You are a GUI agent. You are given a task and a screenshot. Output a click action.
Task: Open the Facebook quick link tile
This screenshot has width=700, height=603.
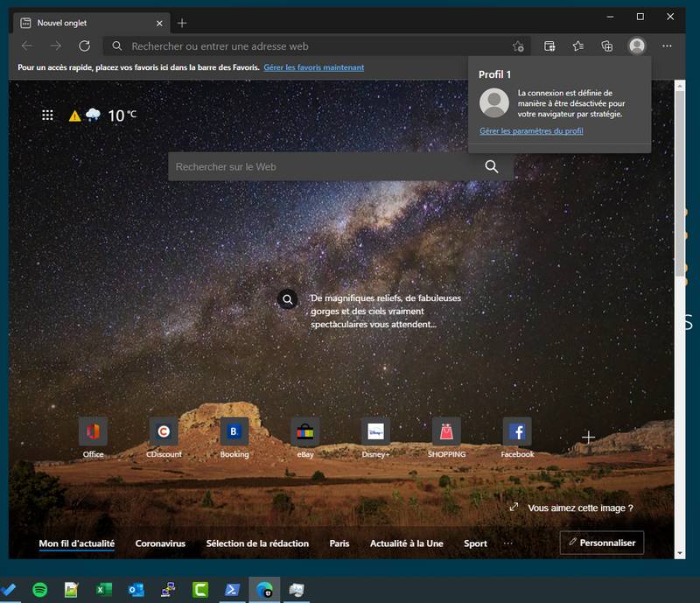click(x=517, y=431)
